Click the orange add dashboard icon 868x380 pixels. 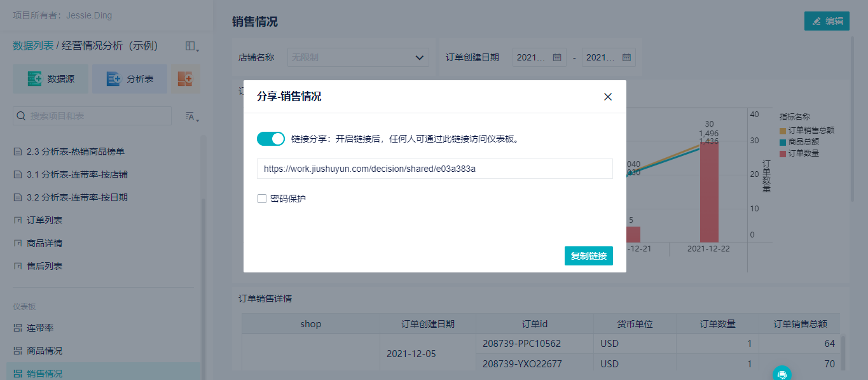point(185,79)
